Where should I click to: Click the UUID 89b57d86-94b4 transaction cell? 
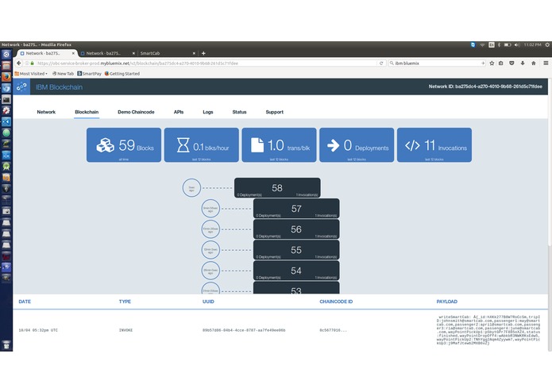click(x=244, y=330)
